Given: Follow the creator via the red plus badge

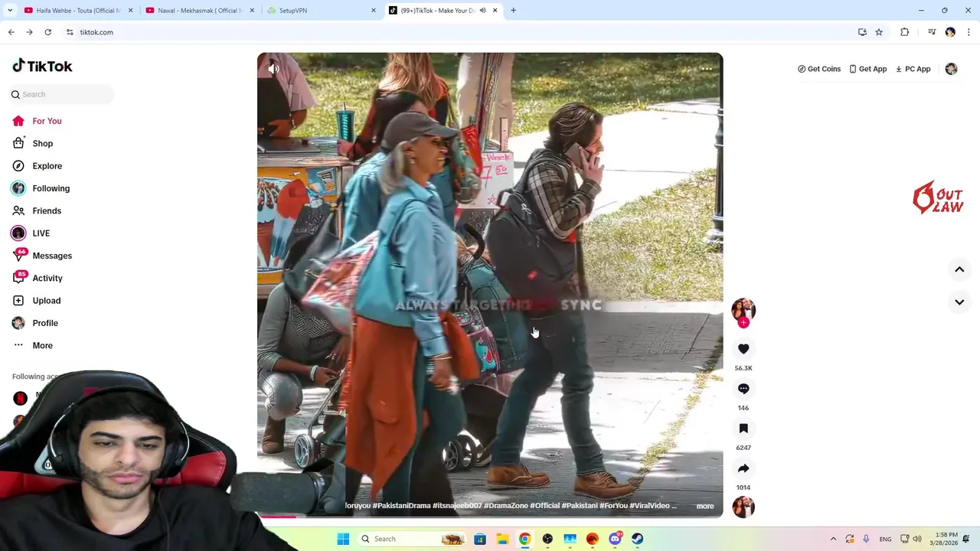Looking at the screenshot, I should tap(743, 323).
